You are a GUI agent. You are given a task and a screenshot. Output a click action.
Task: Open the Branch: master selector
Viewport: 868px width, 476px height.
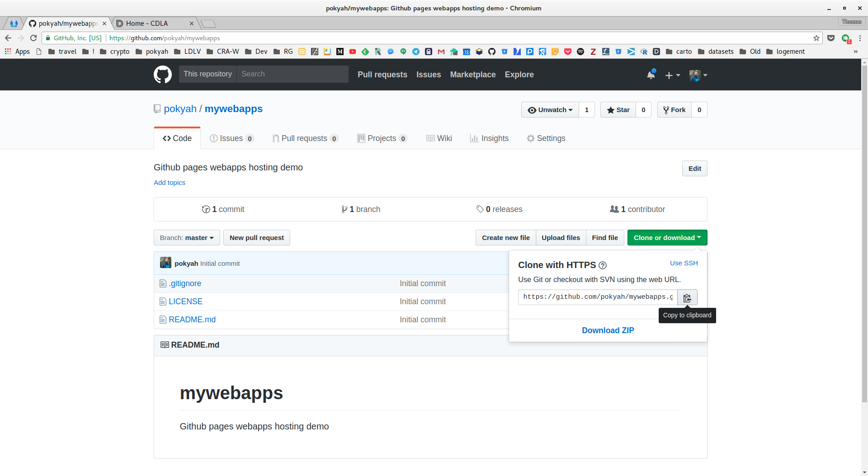187,238
